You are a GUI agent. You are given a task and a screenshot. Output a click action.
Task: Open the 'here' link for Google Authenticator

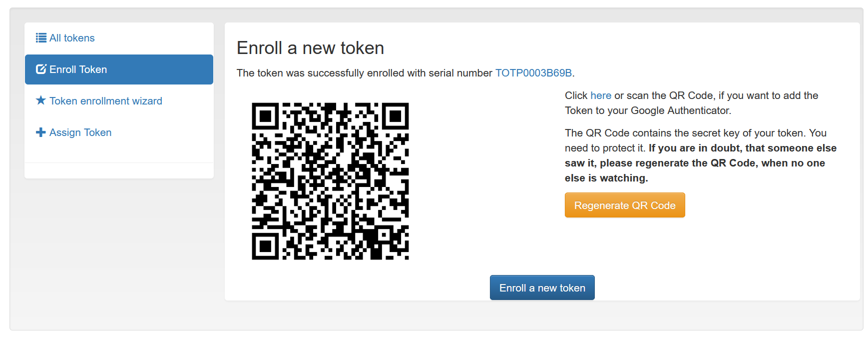point(601,95)
